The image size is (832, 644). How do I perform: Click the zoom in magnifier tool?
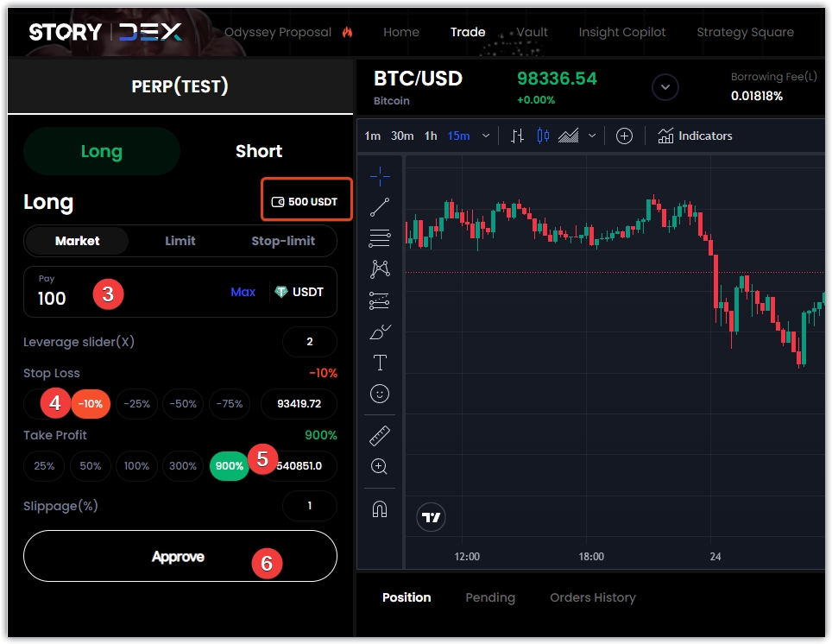[380, 466]
